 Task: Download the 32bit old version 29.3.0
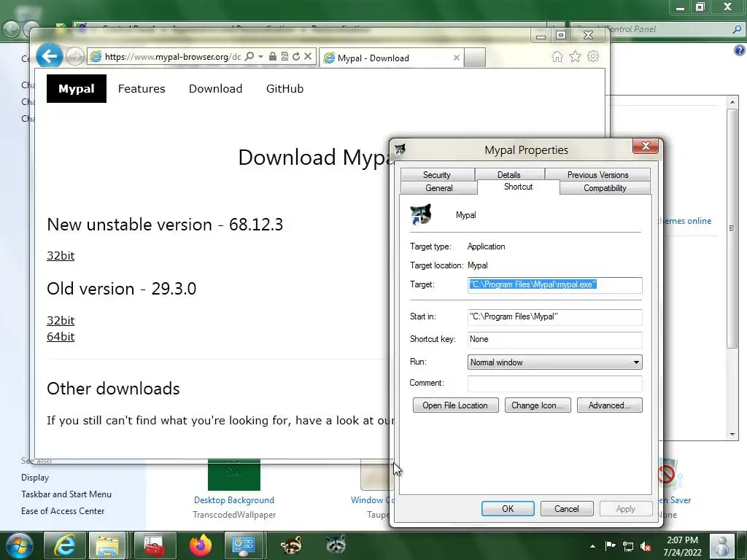point(61,321)
